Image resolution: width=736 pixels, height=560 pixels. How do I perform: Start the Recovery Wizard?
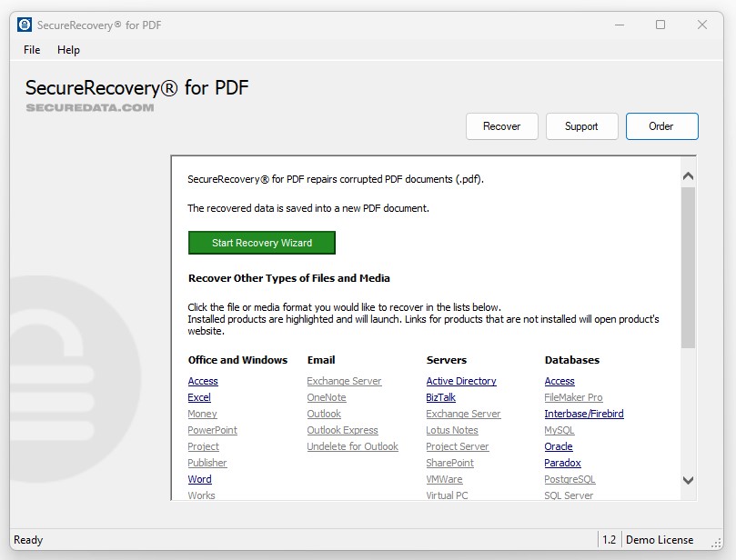point(262,243)
